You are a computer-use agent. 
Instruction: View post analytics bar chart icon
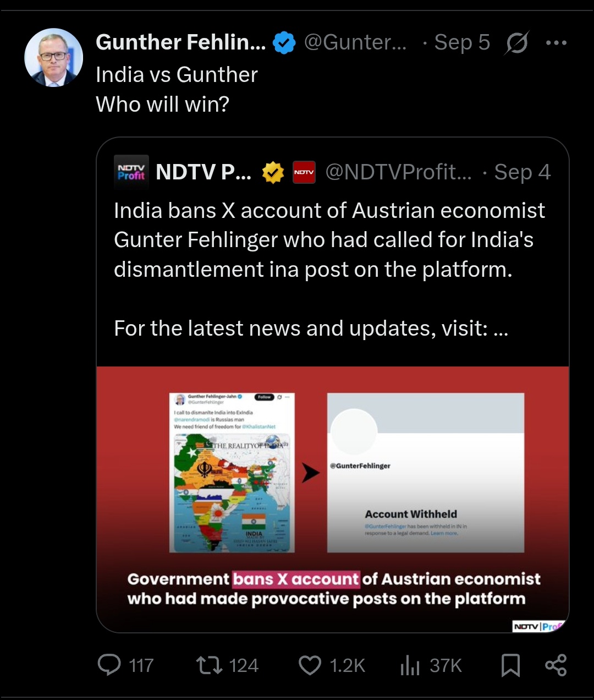pos(410,665)
